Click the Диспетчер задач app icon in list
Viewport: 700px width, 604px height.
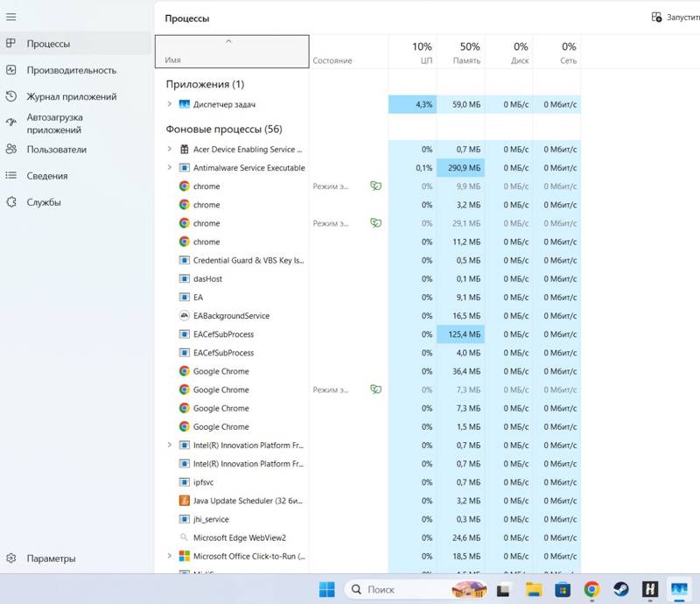coord(184,104)
